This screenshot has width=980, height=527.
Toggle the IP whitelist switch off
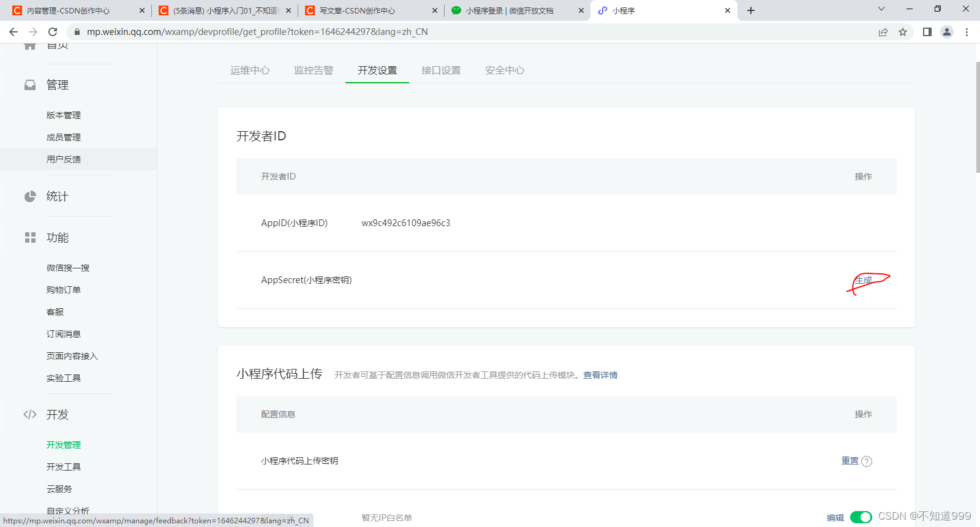(x=861, y=517)
